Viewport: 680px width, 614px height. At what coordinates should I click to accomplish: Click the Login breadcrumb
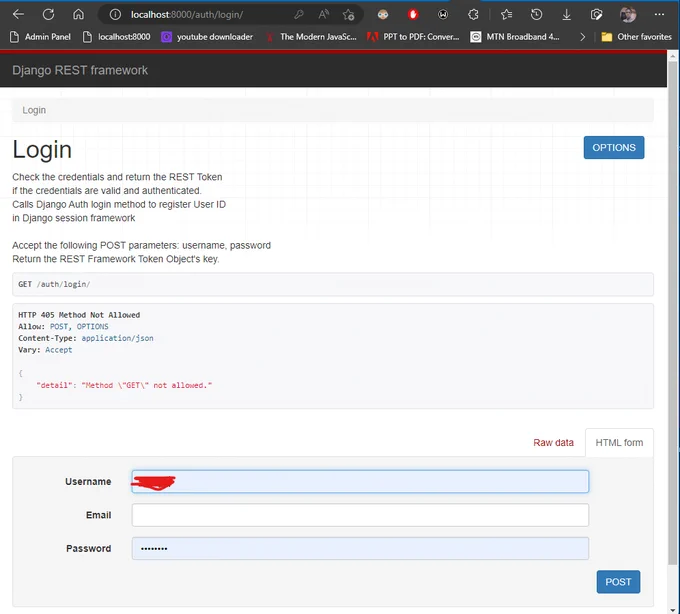click(x=34, y=110)
